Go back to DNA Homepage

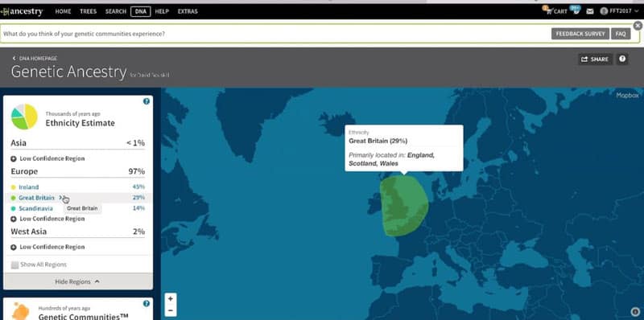click(35, 59)
